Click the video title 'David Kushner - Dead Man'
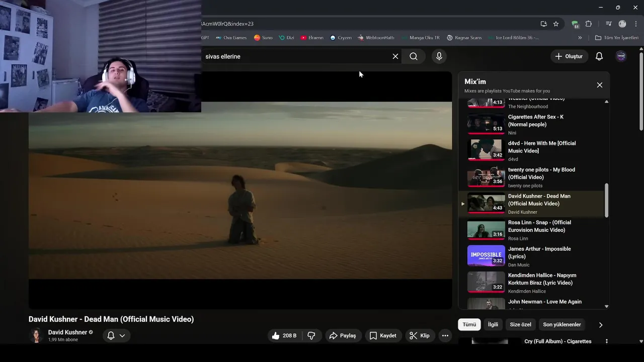 (x=111, y=319)
